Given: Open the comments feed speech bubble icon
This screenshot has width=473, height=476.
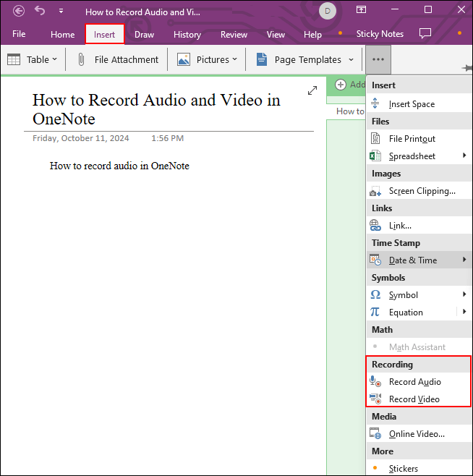Looking at the screenshot, I should [425, 33].
